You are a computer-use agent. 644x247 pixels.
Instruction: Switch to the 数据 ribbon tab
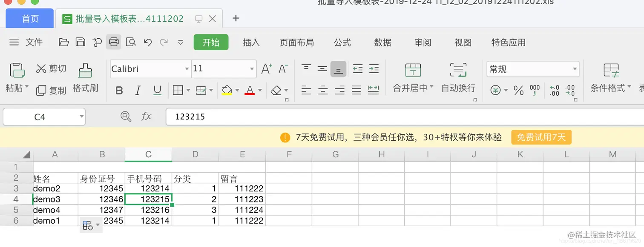(382, 42)
